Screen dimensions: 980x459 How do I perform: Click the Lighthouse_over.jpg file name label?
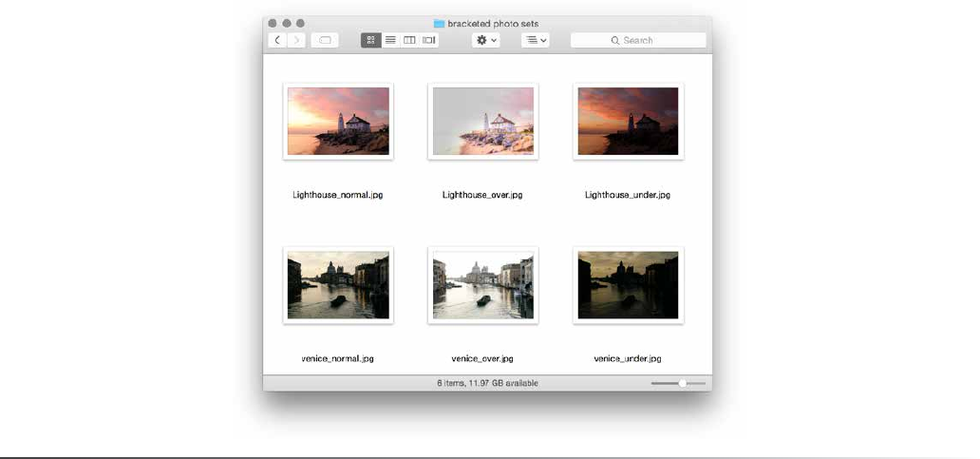pyautogui.click(x=482, y=195)
